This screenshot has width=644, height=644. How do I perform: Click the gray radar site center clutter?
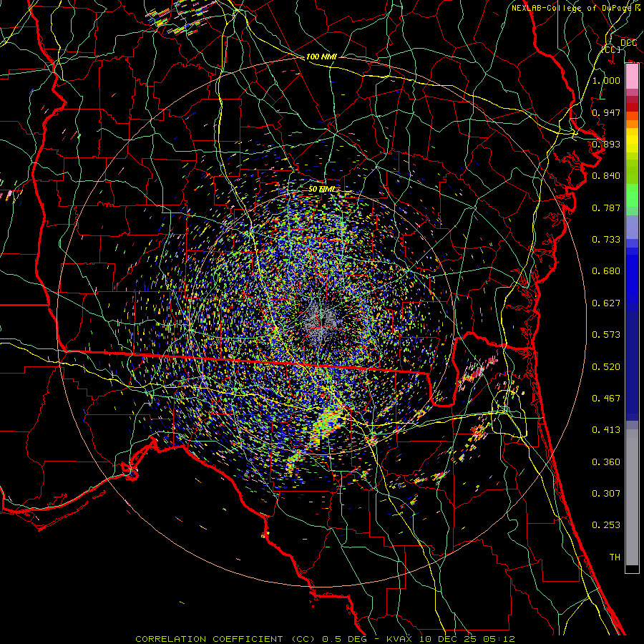[x=321, y=323]
